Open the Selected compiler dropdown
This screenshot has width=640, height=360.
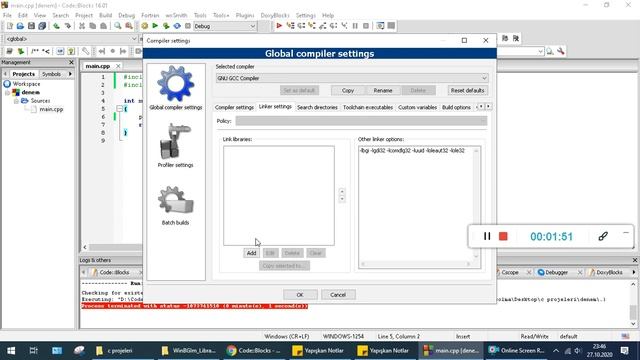[352, 78]
